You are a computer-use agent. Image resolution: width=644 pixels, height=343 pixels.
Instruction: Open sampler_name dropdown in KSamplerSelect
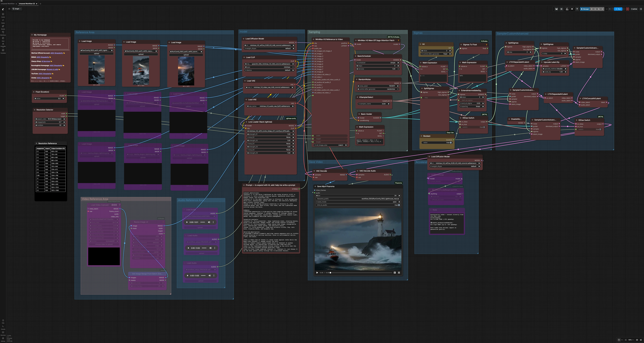point(374,104)
